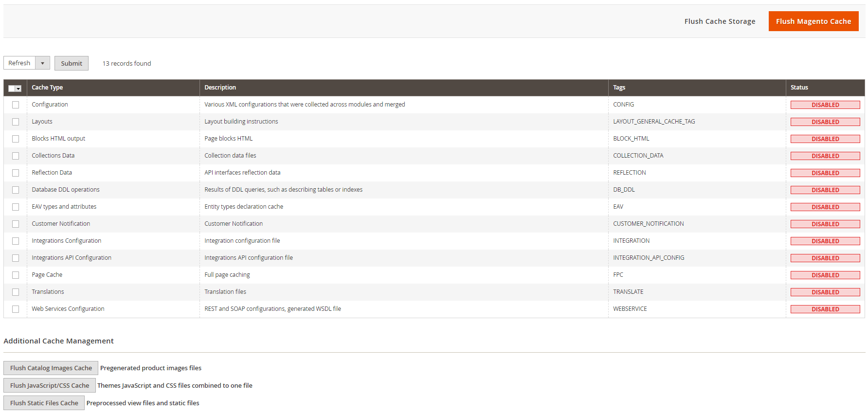Click the Submit button

tap(72, 63)
